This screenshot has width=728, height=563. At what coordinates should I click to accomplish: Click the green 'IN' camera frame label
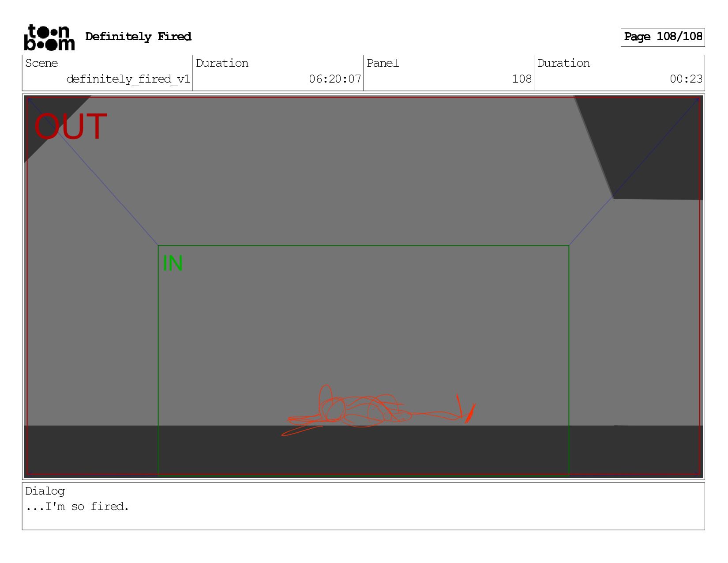173,263
